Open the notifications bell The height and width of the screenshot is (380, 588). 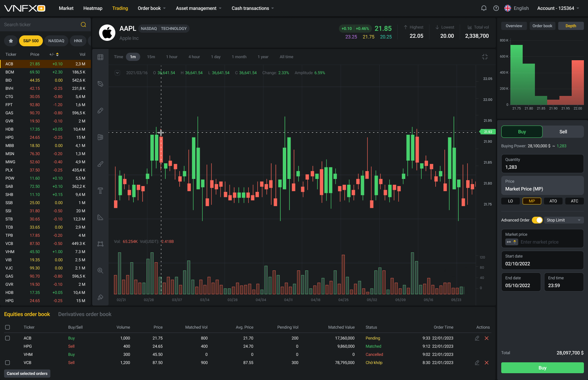[x=484, y=8]
